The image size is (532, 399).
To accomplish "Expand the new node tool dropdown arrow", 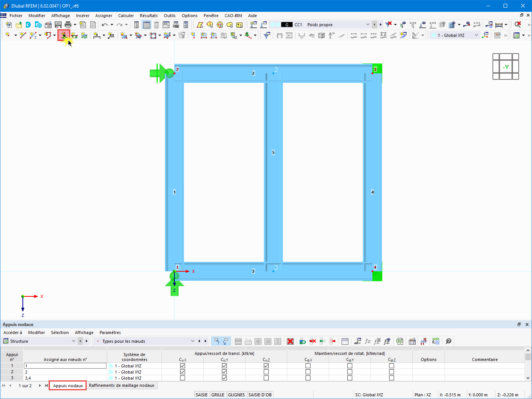I will click(x=15, y=35).
